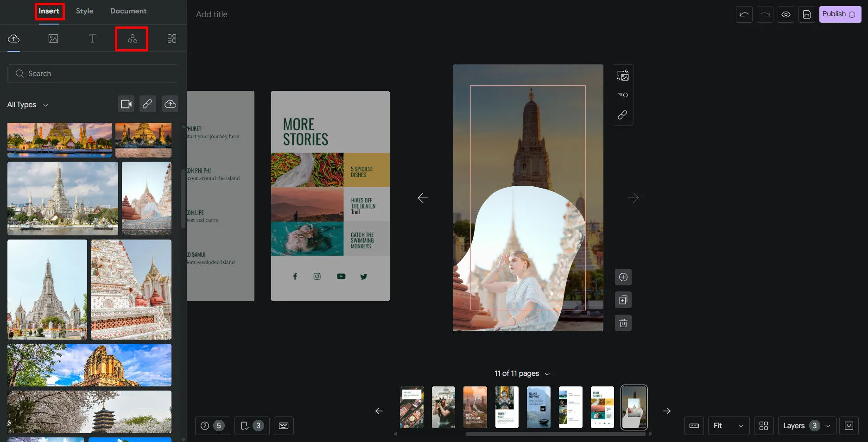Switch to the Document tab
This screenshot has width=868, height=442.
128,11
